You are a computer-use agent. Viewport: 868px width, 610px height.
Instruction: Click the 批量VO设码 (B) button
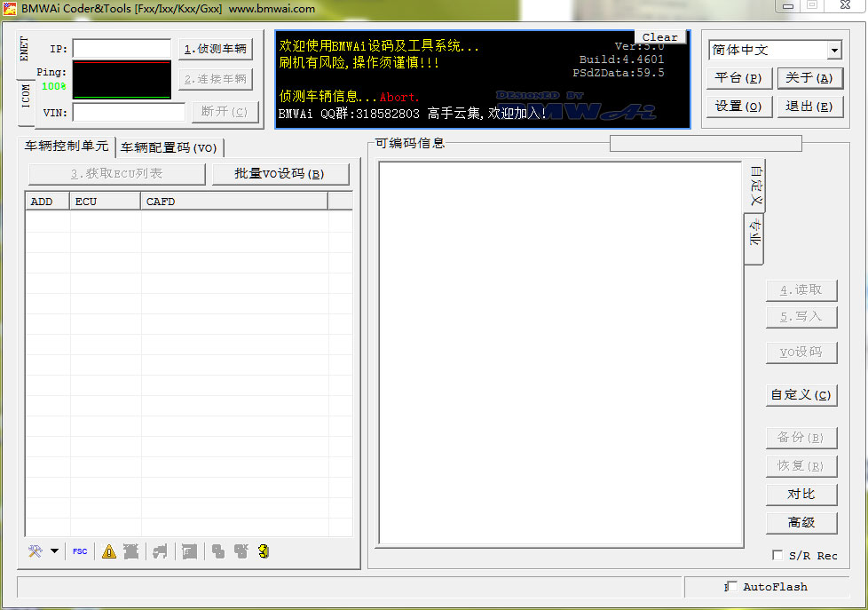[280, 174]
